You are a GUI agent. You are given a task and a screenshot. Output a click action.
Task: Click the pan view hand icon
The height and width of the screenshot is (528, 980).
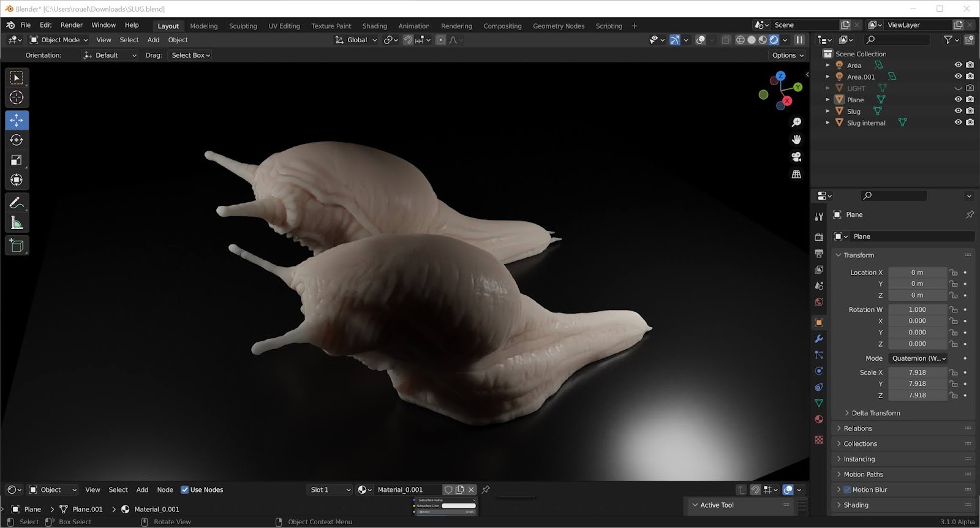pyautogui.click(x=796, y=140)
